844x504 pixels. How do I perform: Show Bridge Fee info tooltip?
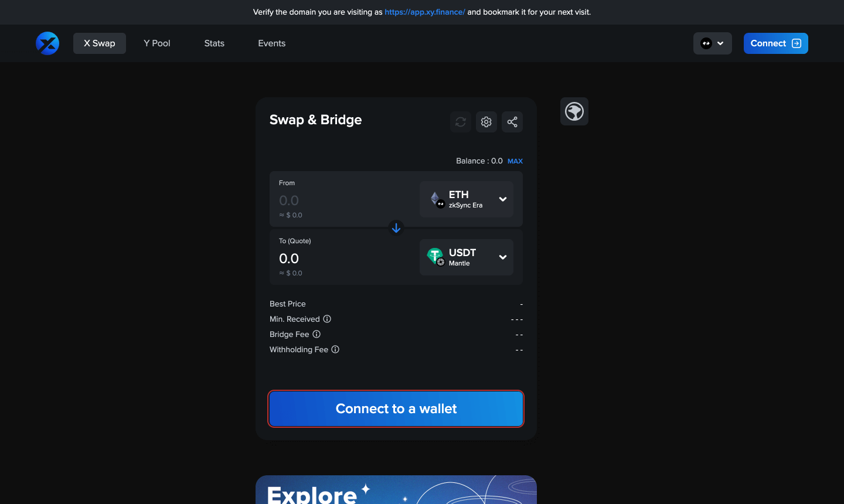[316, 334]
